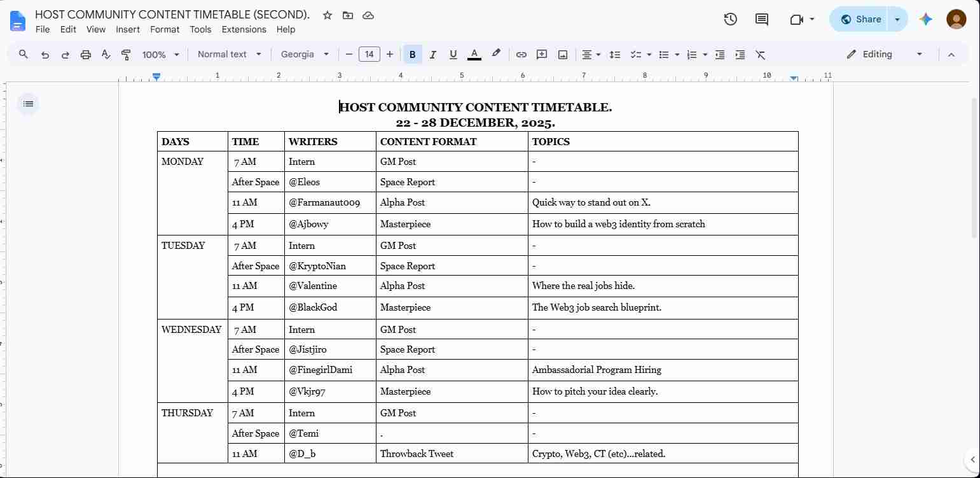Open the Google Docs home icon
980x478 pixels.
(x=18, y=20)
